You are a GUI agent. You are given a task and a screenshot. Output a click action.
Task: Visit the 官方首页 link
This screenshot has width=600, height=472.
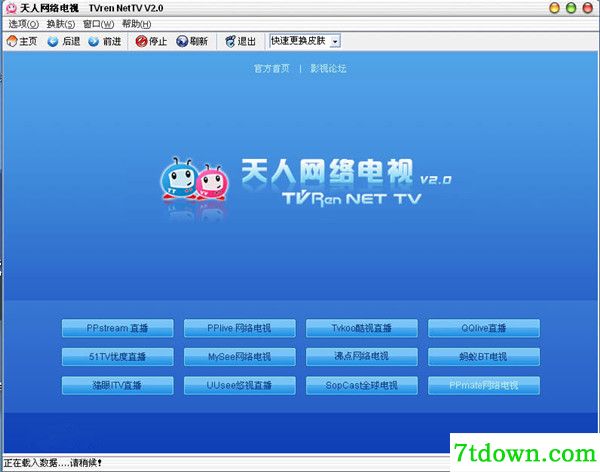[272, 69]
